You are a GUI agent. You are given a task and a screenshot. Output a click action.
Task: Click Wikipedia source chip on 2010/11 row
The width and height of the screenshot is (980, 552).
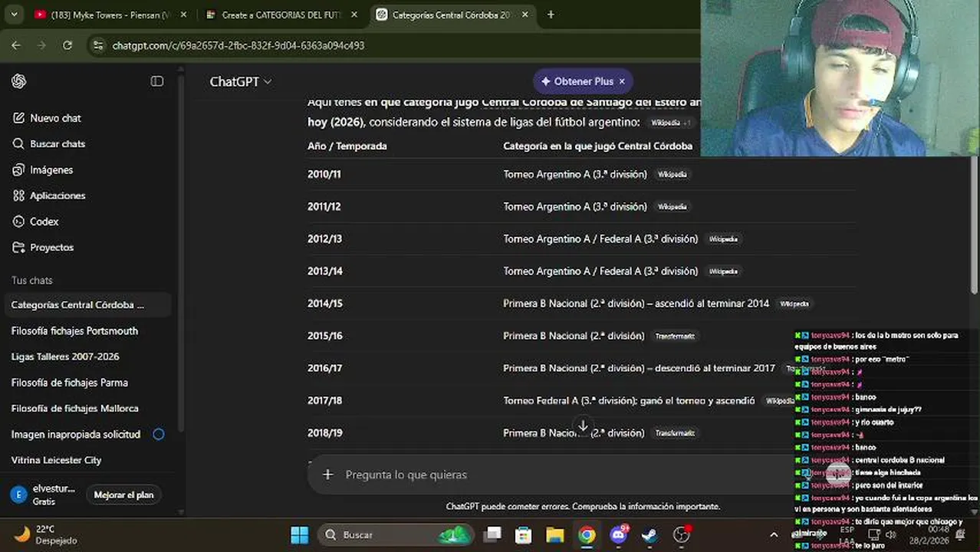(x=672, y=174)
